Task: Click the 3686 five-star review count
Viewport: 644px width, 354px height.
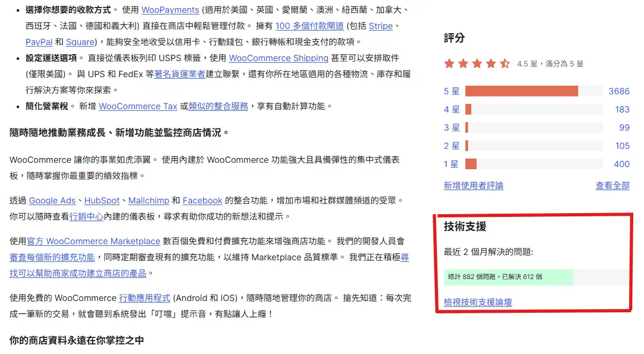Action: tap(619, 91)
